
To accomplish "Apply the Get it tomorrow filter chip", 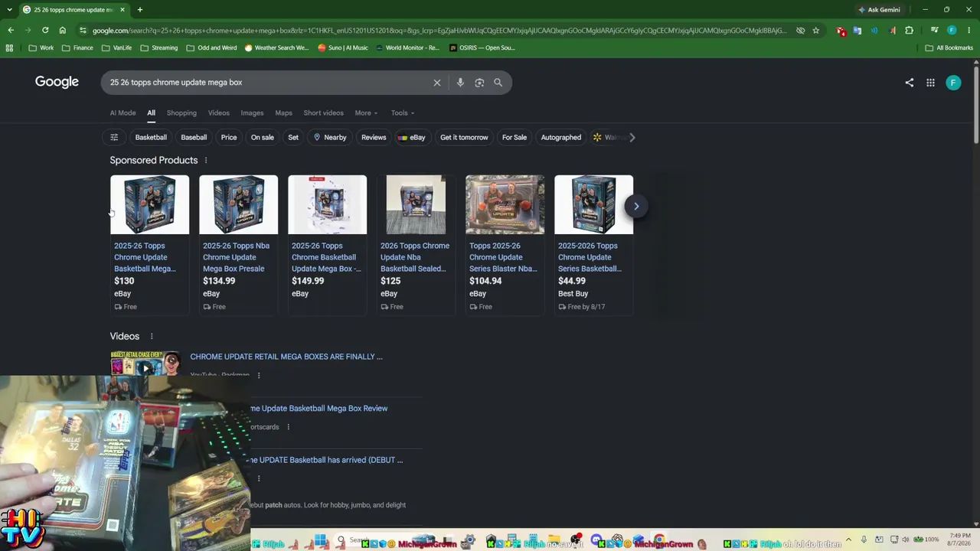I will (x=464, y=138).
